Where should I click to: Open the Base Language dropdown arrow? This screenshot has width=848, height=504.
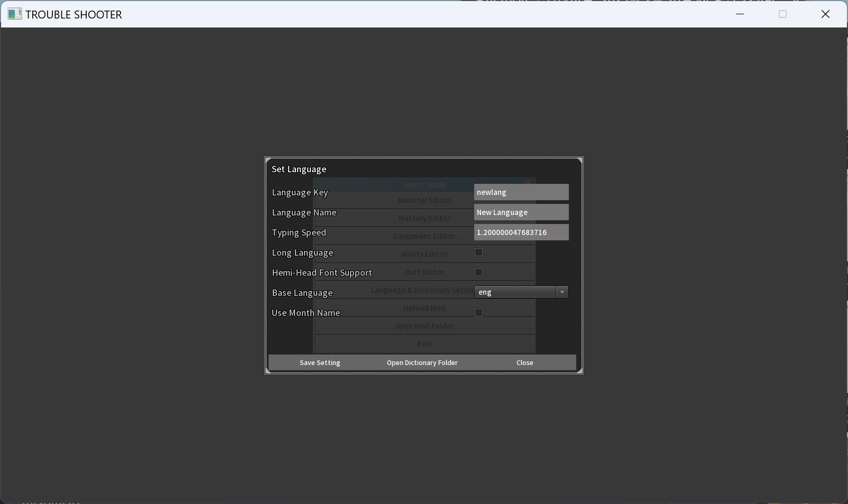pyautogui.click(x=562, y=292)
